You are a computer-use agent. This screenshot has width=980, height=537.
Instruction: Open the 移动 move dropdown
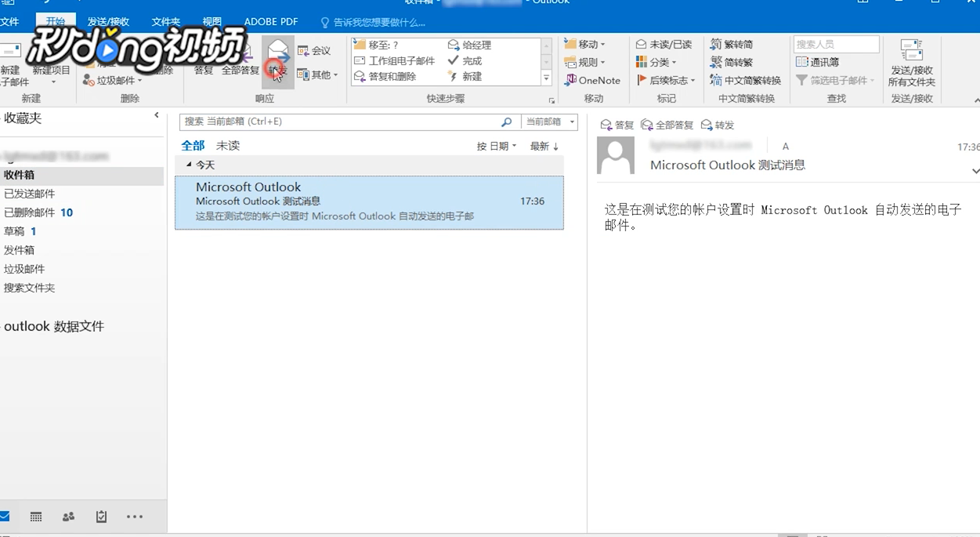pyautogui.click(x=584, y=44)
